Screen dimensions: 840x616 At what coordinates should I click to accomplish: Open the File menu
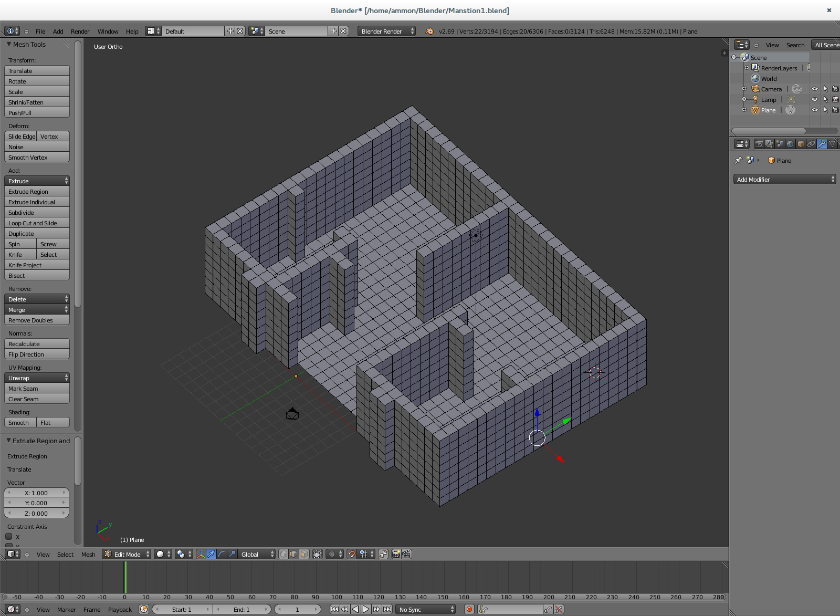click(x=40, y=32)
